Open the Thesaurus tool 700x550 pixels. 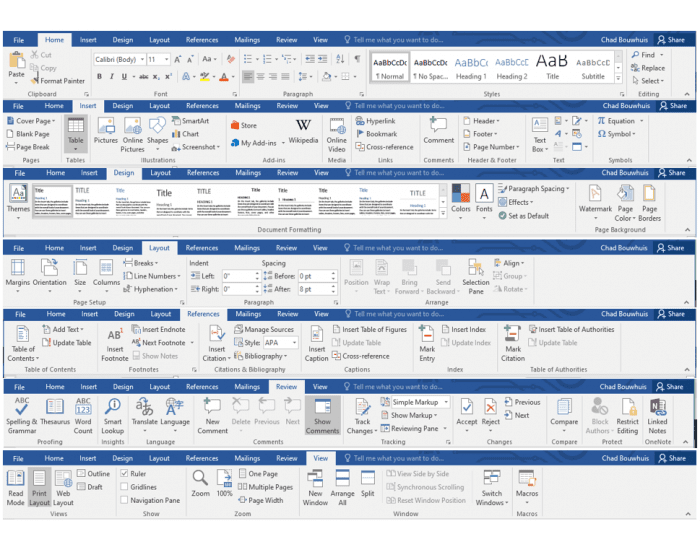[55, 411]
